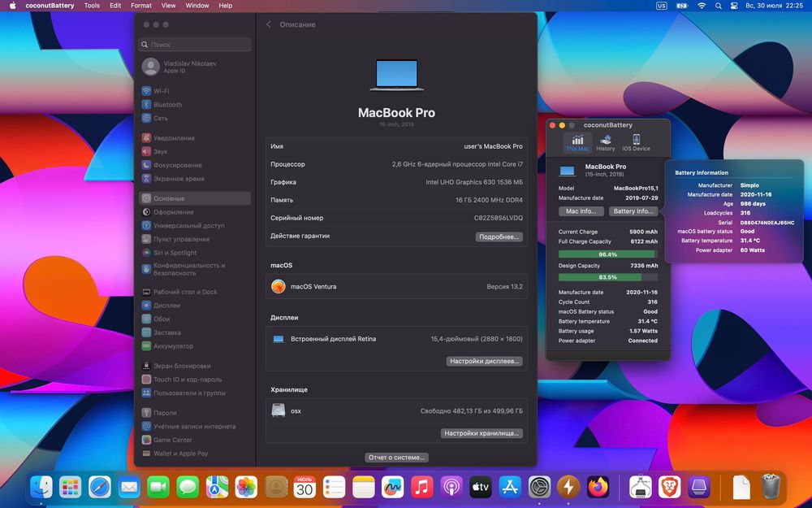Image resolution: width=812 pixels, height=508 pixels.
Task: Open Wi-Fi status icon in menu bar
Action: click(702, 6)
